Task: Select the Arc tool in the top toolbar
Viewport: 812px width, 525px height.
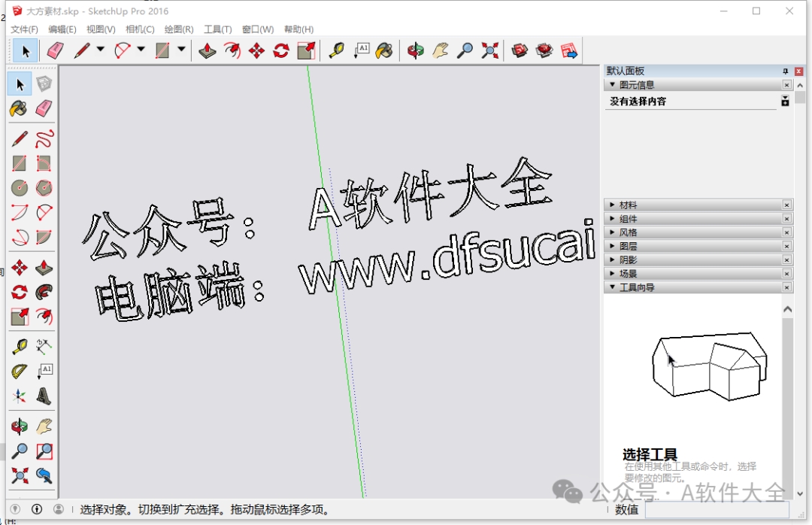Action: coord(123,50)
